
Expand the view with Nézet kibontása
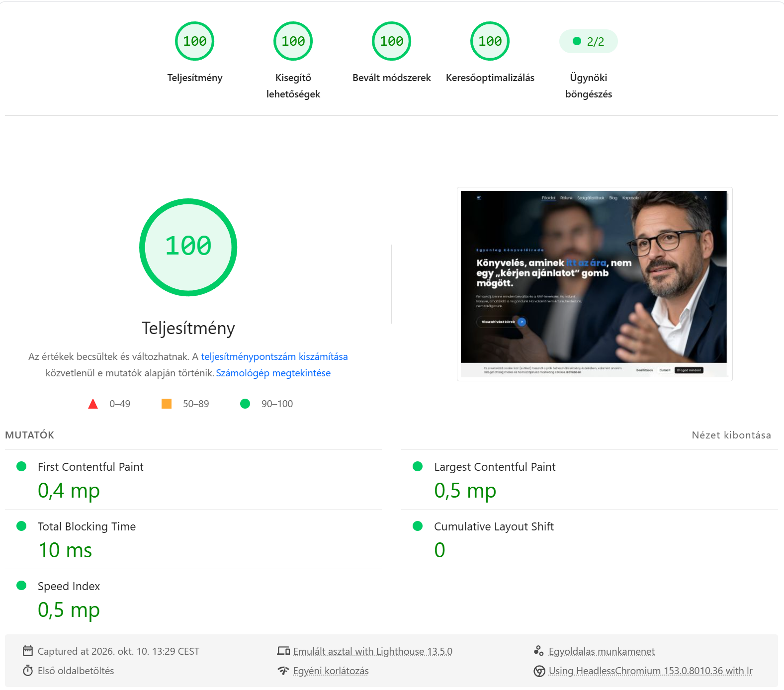click(x=731, y=435)
